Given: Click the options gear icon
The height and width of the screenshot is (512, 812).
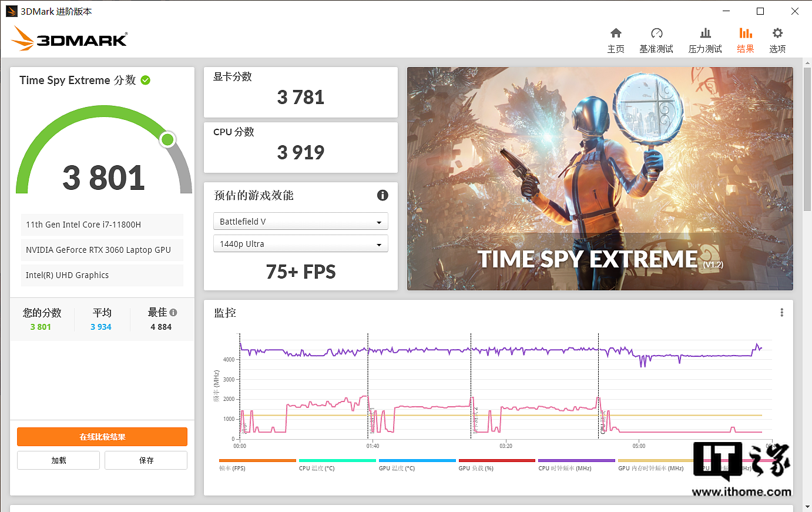Looking at the screenshot, I should 778,33.
